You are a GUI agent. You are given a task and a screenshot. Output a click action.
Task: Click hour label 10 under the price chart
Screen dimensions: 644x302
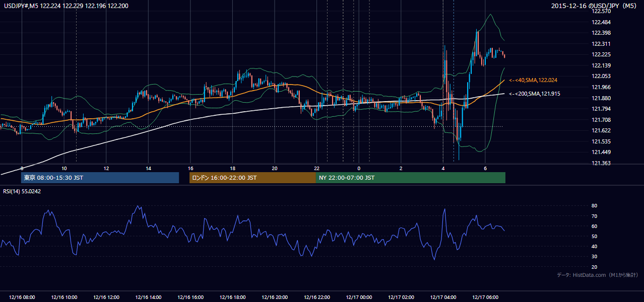click(64, 168)
